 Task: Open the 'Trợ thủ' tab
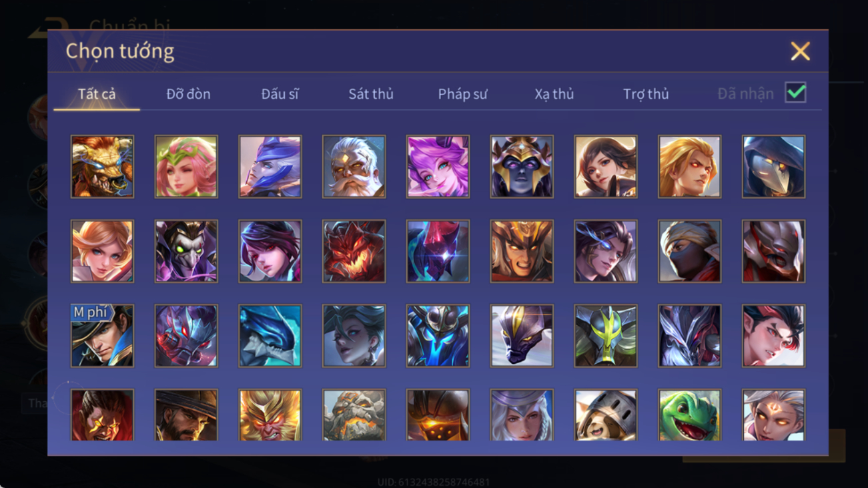646,94
